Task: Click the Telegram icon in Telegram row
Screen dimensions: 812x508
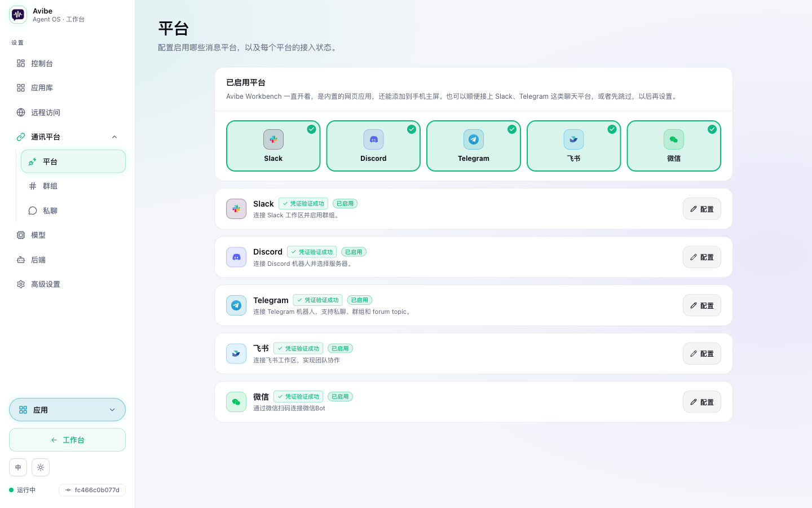Action: click(x=236, y=305)
